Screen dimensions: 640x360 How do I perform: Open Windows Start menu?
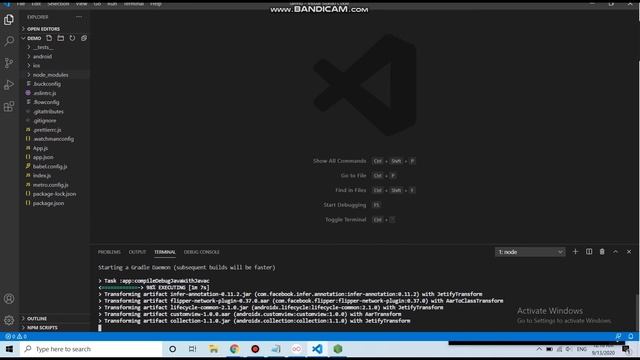pyautogui.click(x=9, y=349)
